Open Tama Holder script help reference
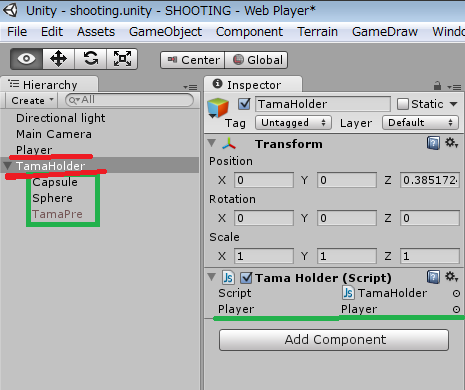The image size is (465, 390). [433, 277]
